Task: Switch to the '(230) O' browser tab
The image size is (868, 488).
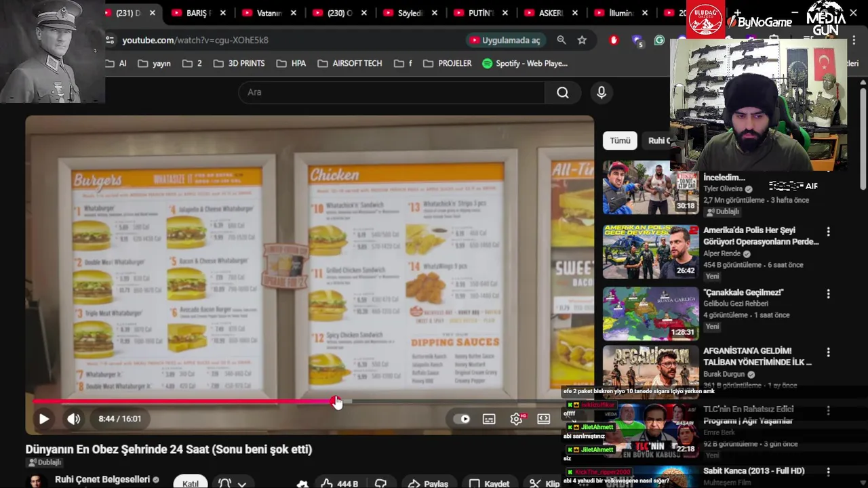Action: 339,13
